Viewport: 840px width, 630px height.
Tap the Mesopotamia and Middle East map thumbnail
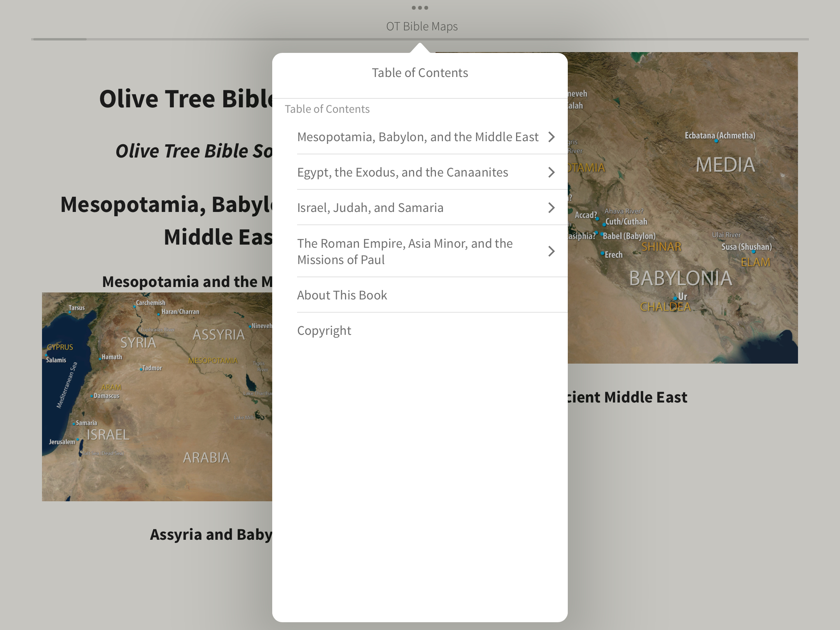click(x=157, y=397)
